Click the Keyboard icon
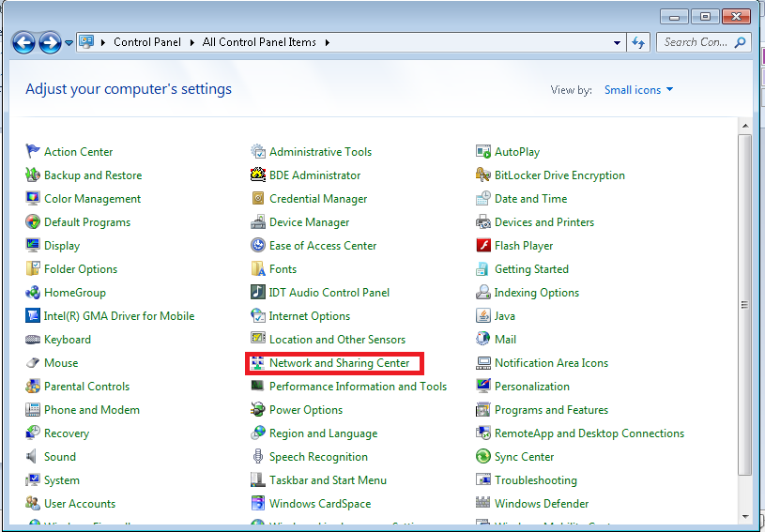 [33, 339]
